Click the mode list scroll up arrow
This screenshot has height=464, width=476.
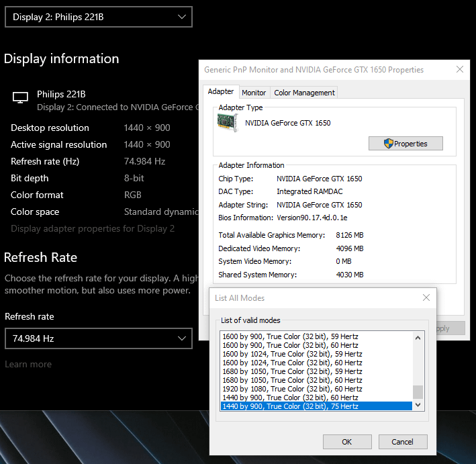tap(418, 338)
